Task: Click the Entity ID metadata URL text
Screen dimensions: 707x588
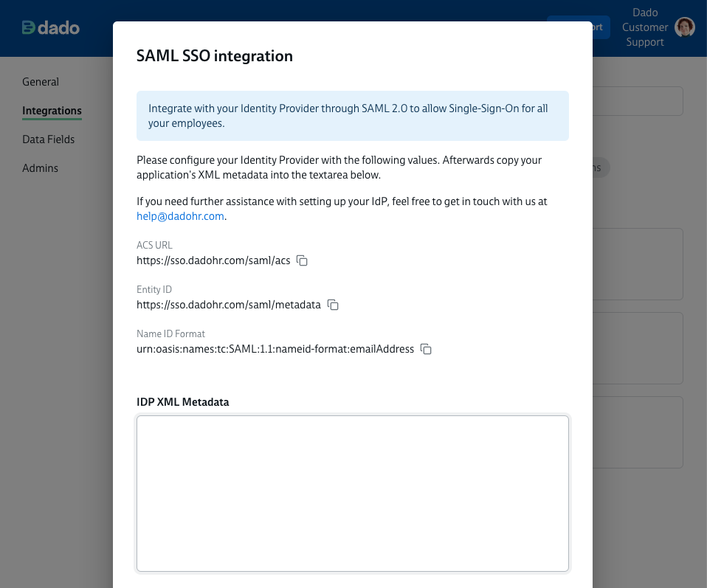Action: coord(229,305)
